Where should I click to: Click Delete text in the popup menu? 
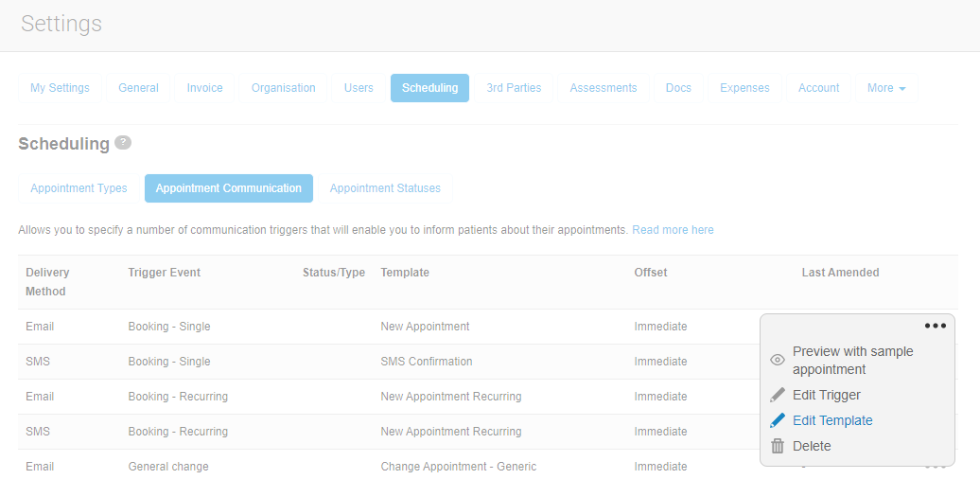pos(812,446)
